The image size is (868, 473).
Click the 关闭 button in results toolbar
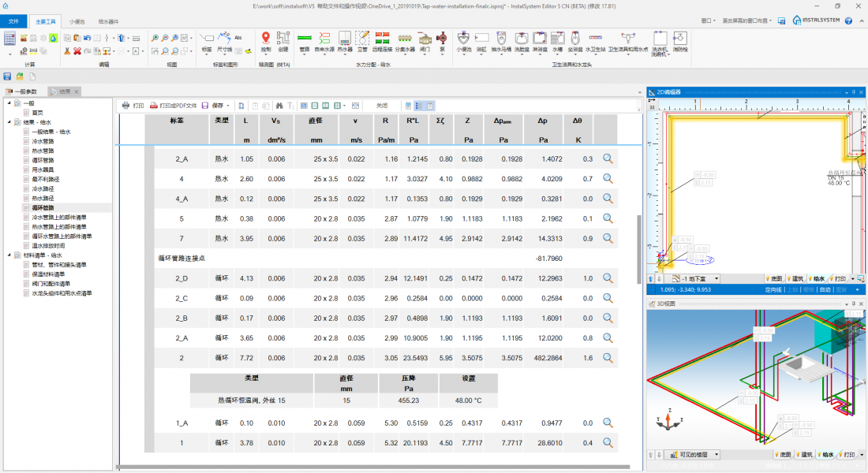(382, 105)
